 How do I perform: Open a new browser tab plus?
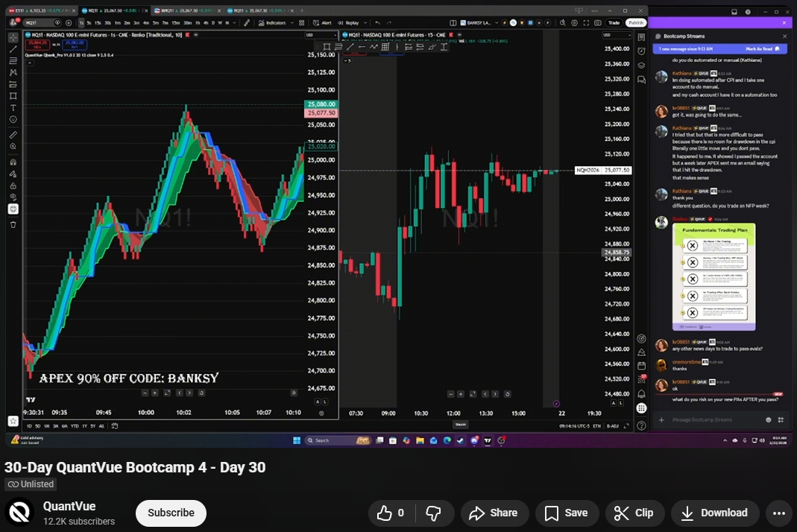(302, 10)
